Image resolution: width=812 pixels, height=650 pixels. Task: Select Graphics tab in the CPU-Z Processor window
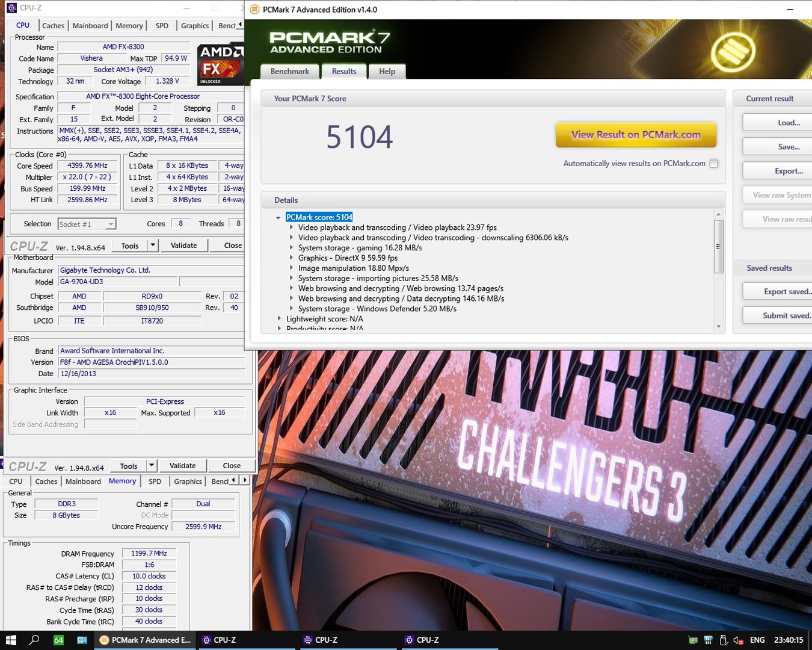pyautogui.click(x=195, y=26)
